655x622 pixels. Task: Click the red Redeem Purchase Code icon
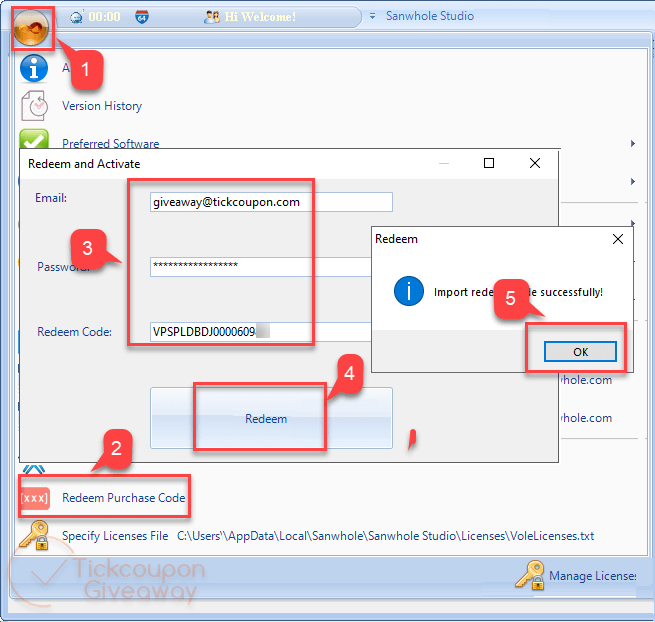35,498
